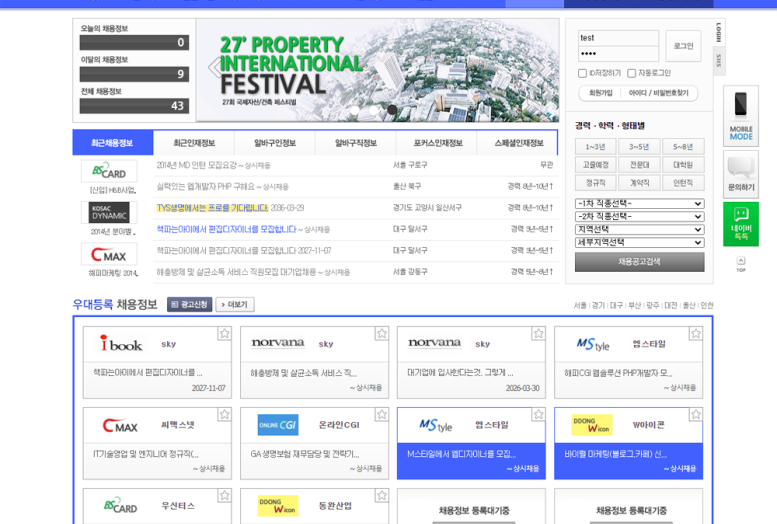Click the yellow highlighted TYS생명 job listing
The width and height of the screenshot is (777, 524).
(x=212, y=208)
